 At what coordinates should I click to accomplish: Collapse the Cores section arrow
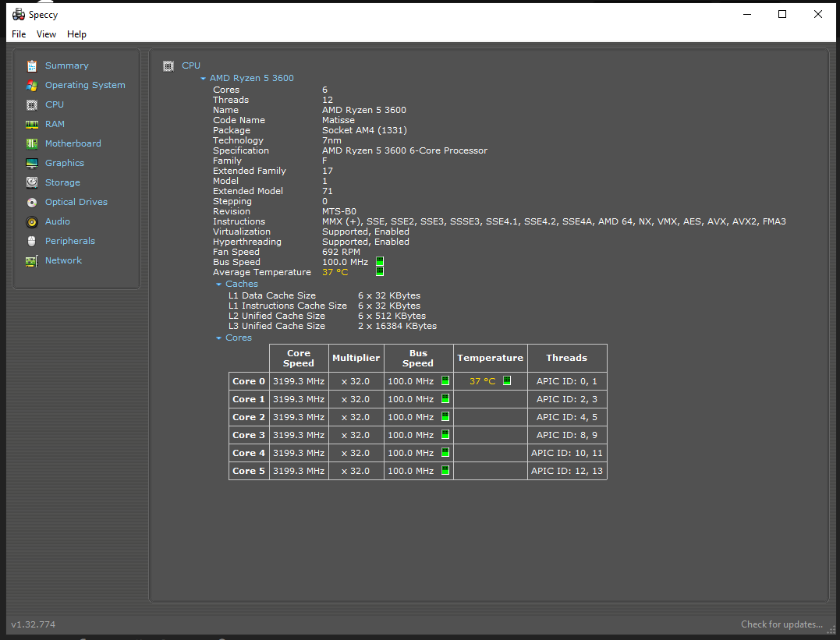[218, 338]
